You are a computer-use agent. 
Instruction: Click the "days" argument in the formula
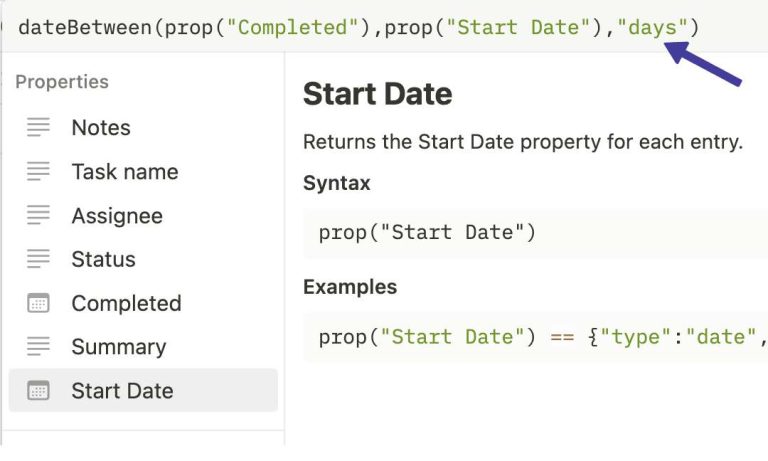(653, 27)
